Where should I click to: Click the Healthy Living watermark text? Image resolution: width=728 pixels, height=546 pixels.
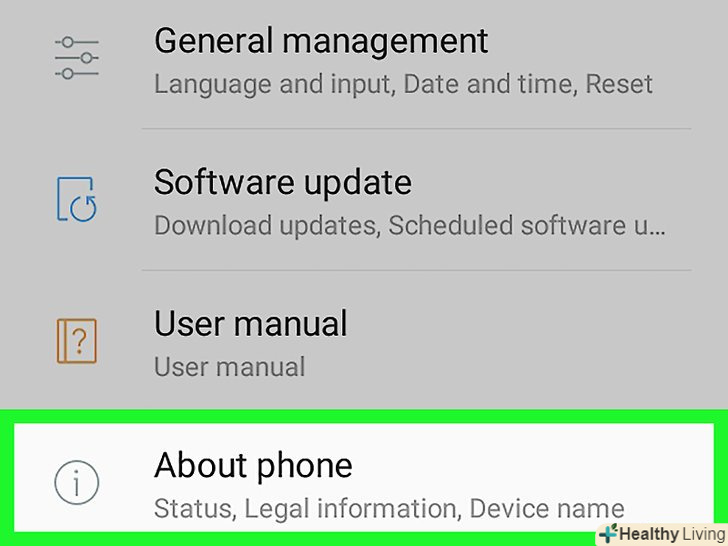pos(672,534)
